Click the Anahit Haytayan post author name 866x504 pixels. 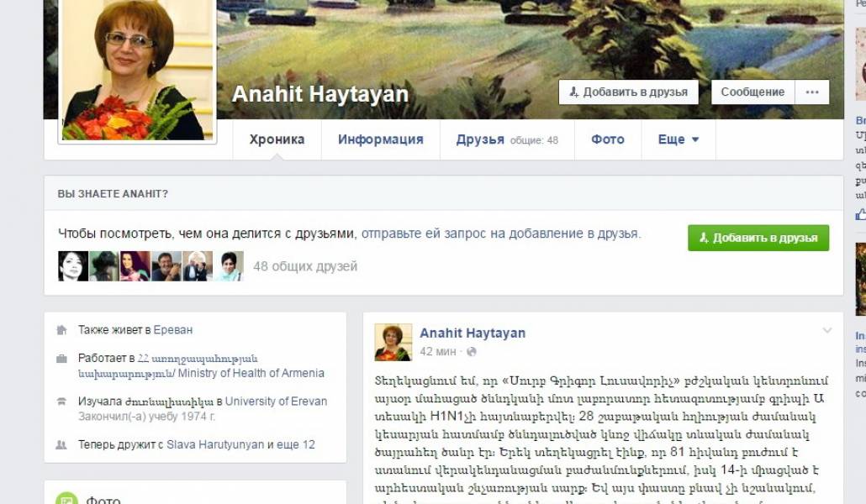click(x=473, y=333)
